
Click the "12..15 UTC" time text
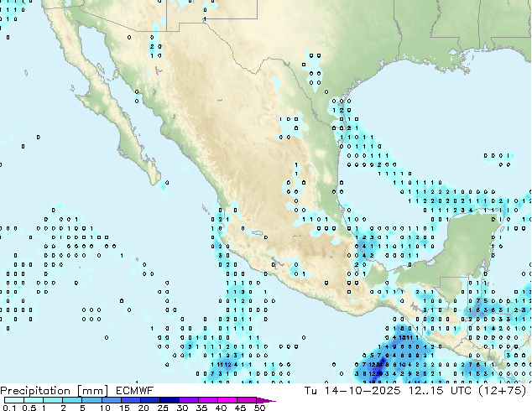tap(440, 391)
